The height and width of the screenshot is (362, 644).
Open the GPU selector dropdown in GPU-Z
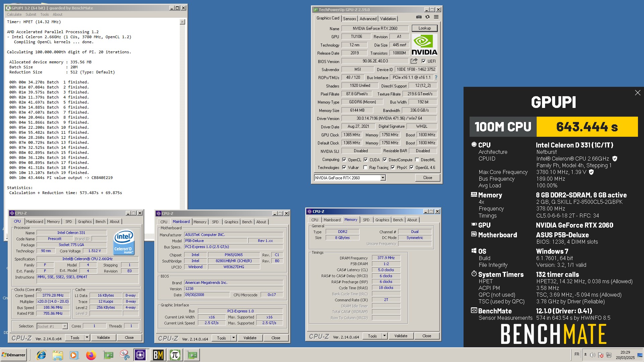point(383,178)
